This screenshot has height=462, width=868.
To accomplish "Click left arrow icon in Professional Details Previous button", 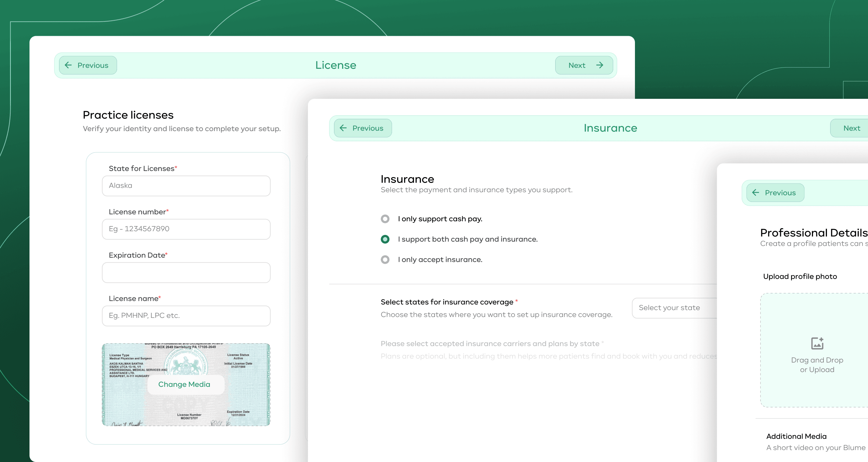I will point(756,193).
